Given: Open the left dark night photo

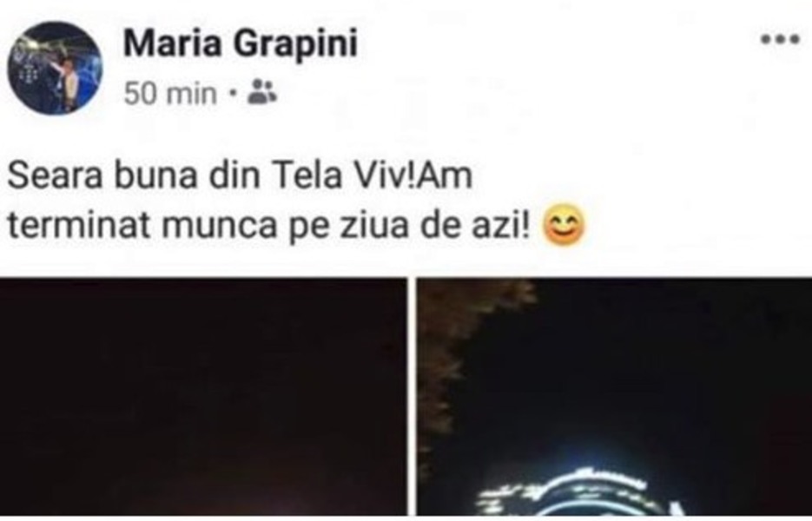Looking at the screenshot, I should click(203, 397).
